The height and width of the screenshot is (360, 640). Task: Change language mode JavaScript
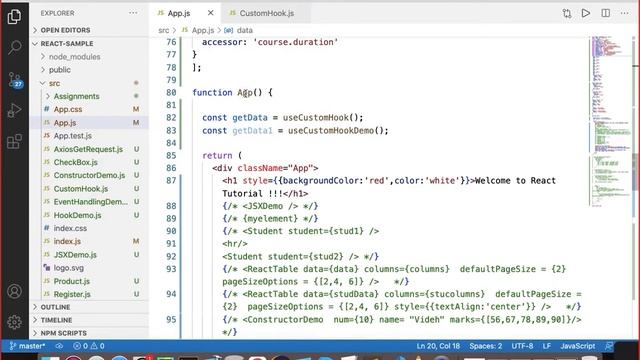coord(577,346)
